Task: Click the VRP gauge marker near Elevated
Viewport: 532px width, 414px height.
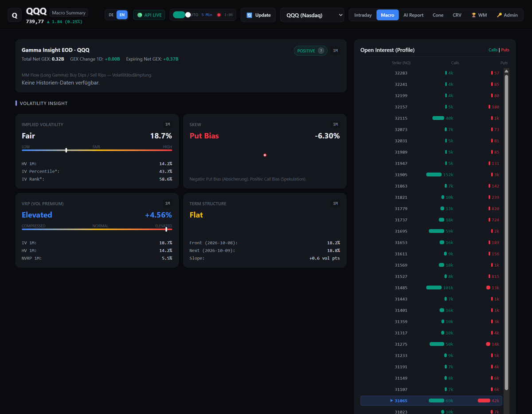Action: click(166, 229)
